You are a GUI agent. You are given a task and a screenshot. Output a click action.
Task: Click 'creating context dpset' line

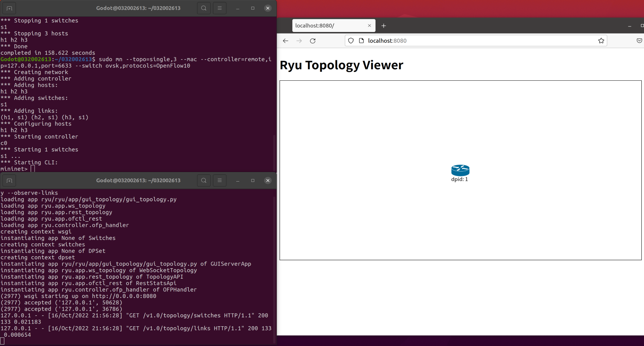[x=38, y=257]
